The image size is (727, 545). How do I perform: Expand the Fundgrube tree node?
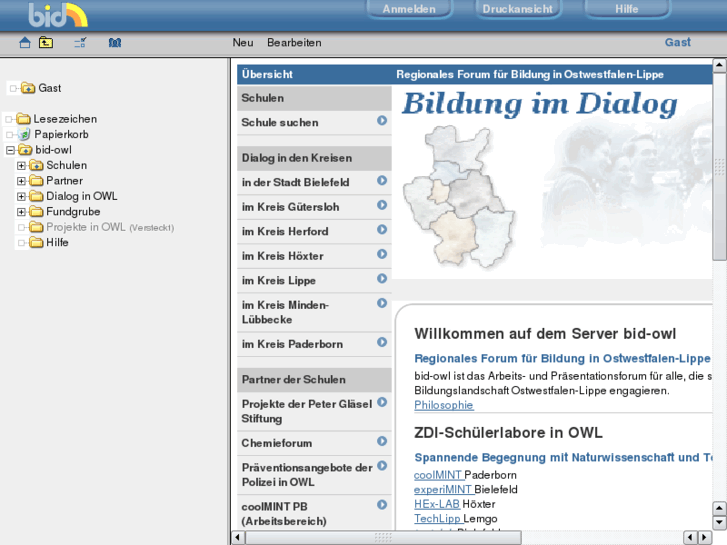pyautogui.click(x=21, y=212)
